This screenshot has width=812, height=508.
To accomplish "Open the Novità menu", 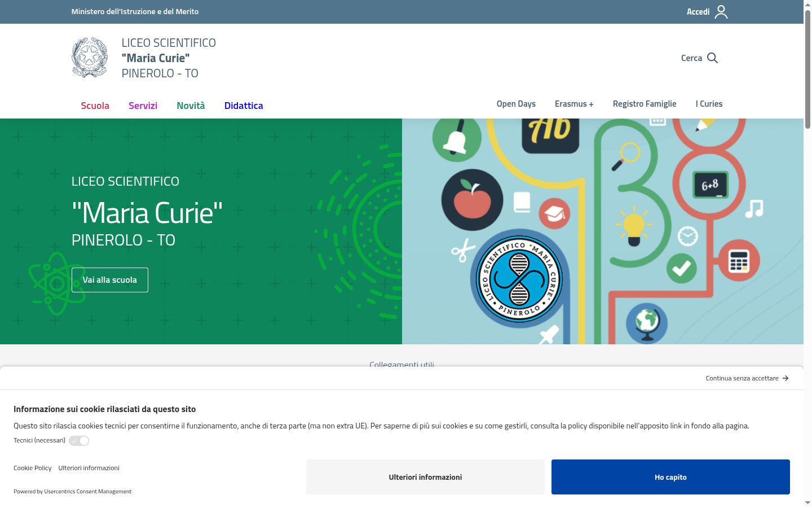I will [x=191, y=106].
